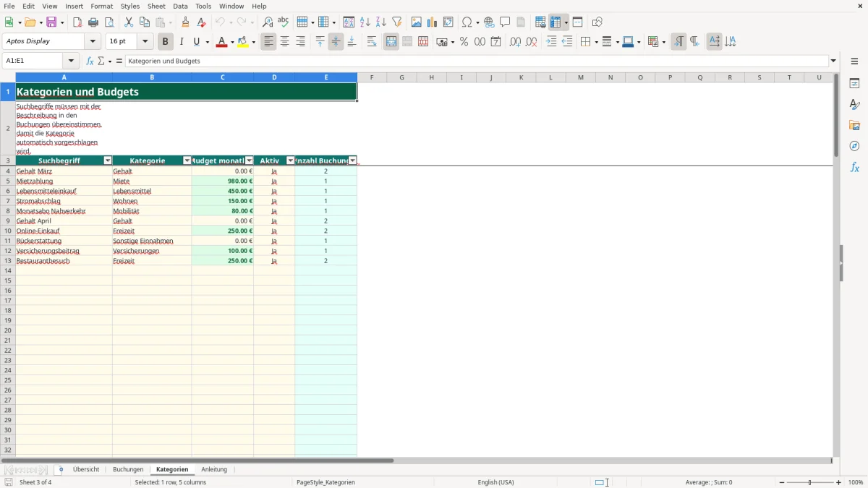Insert hyperlink globe icon
Image resolution: width=868 pixels, height=488 pixels.
click(489, 22)
